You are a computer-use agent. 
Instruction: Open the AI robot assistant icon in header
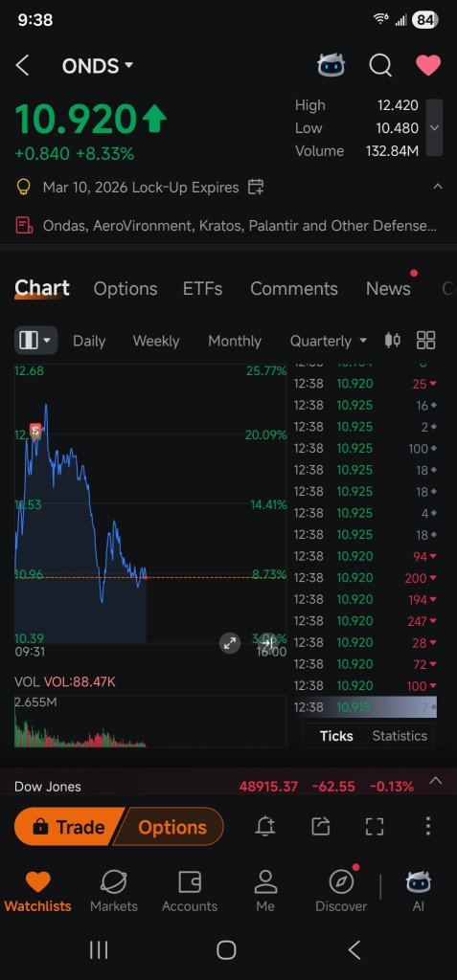pyautogui.click(x=331, y=65)
